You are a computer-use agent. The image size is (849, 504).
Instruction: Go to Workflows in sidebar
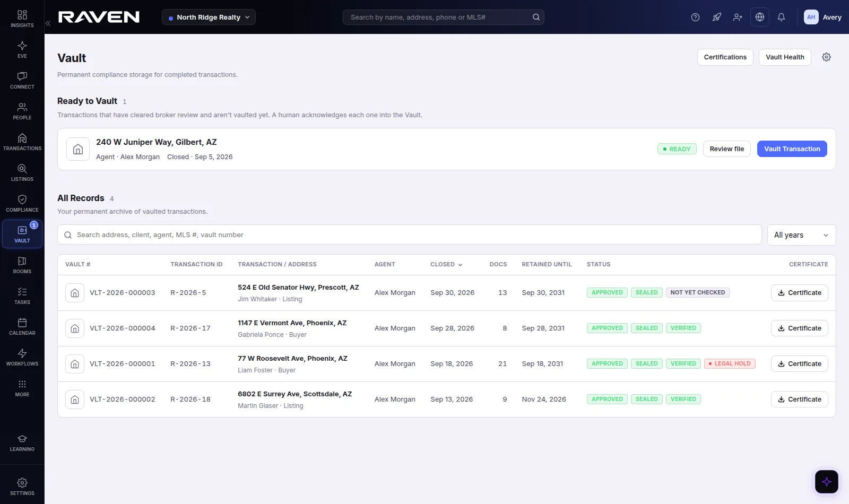(22, 357)
